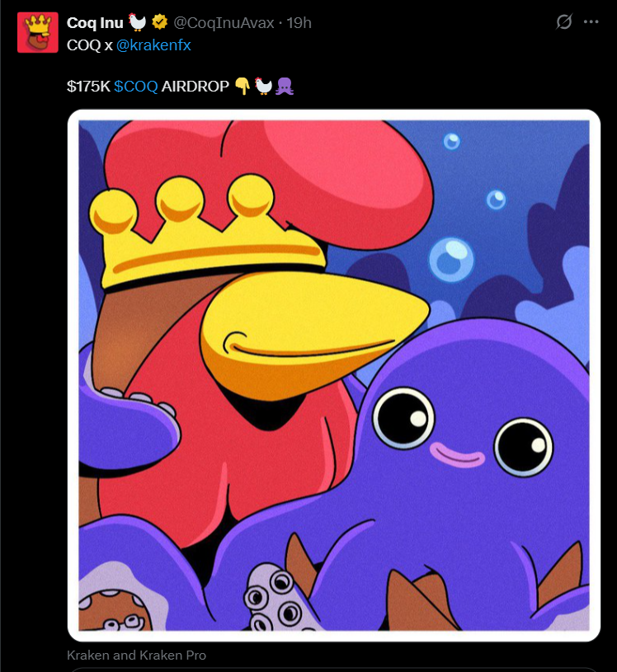Open the @krakenfx mention

[x=153, y=45]
